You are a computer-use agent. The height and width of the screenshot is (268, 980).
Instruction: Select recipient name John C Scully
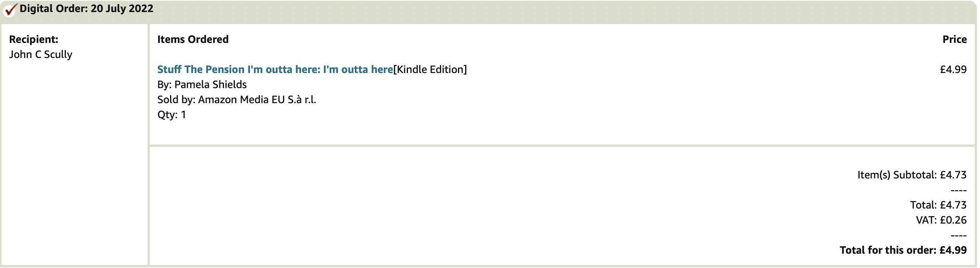click(41, 55)
